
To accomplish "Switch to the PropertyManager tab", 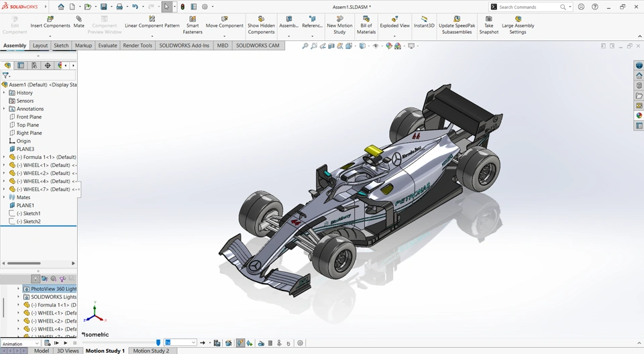I will [21, 65].
